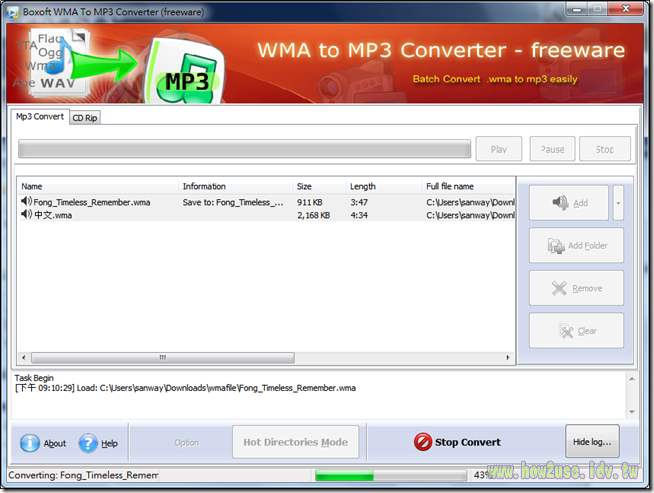Click Hide log button
The image size is (654, 493).
pyautogui.click(x=593, y=441)
